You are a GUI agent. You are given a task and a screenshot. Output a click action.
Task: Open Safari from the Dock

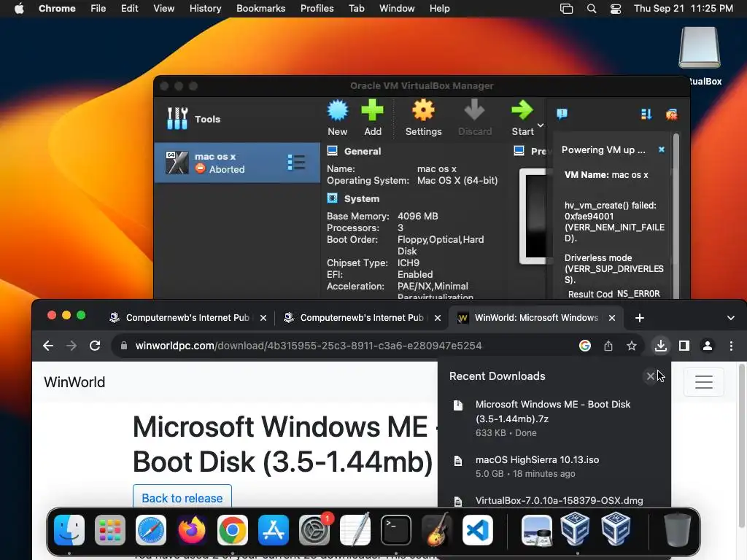[151, 530]
